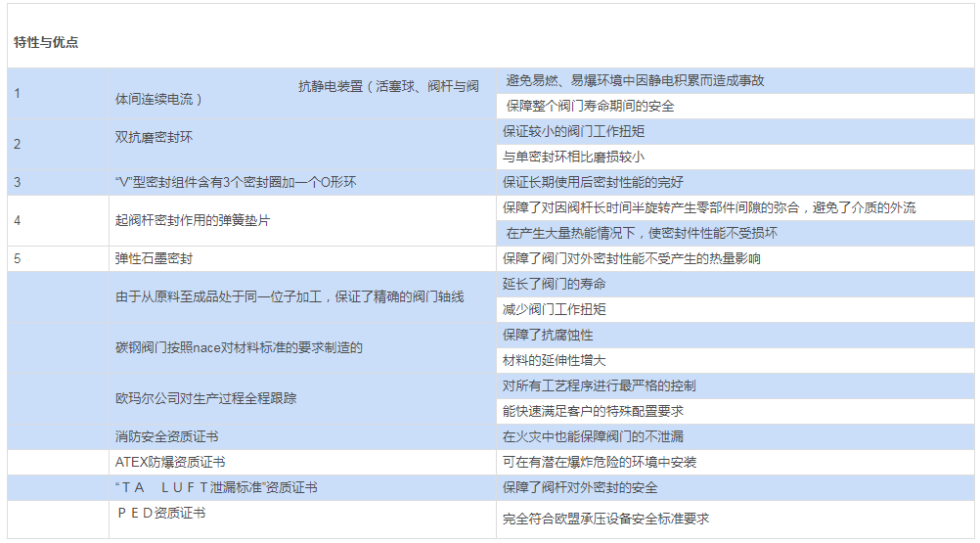
Task: Click the 消防安全资质证书 cell
Action: click(x=166, y=436)
